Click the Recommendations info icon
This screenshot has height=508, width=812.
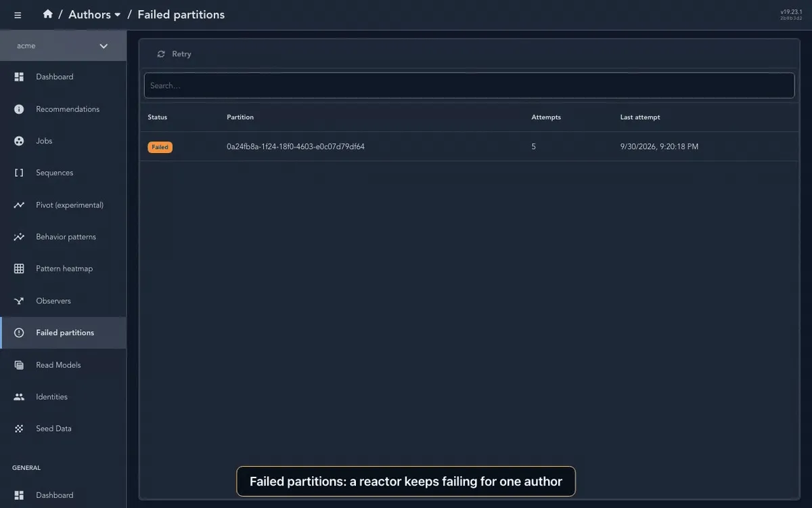[19, 109]
